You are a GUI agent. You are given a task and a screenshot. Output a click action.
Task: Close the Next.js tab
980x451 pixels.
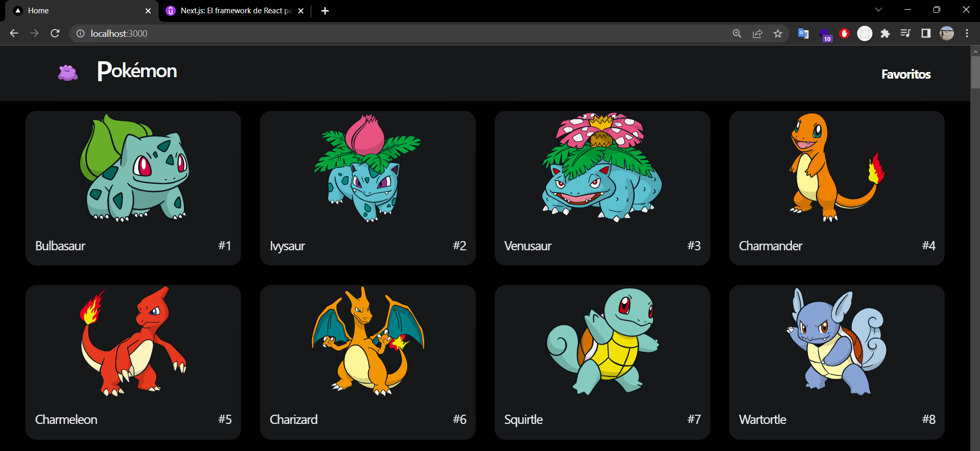[301, 11]
